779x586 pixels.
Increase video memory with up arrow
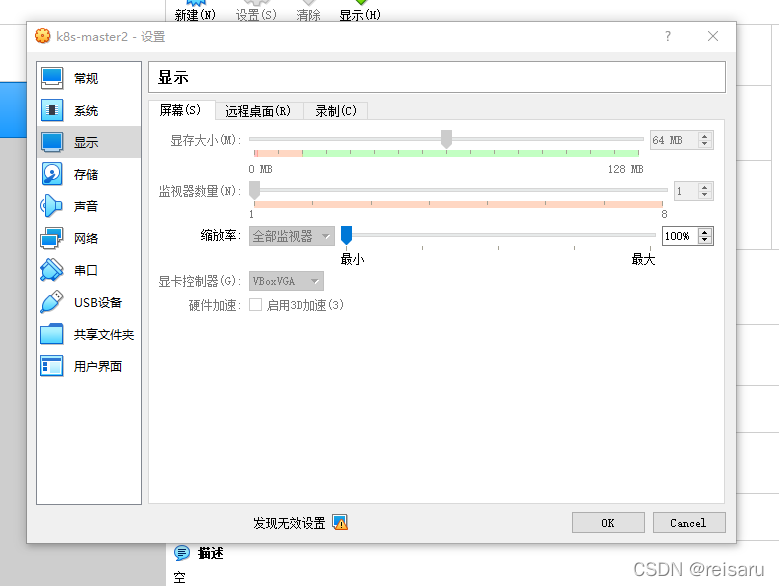click(704, 137)
